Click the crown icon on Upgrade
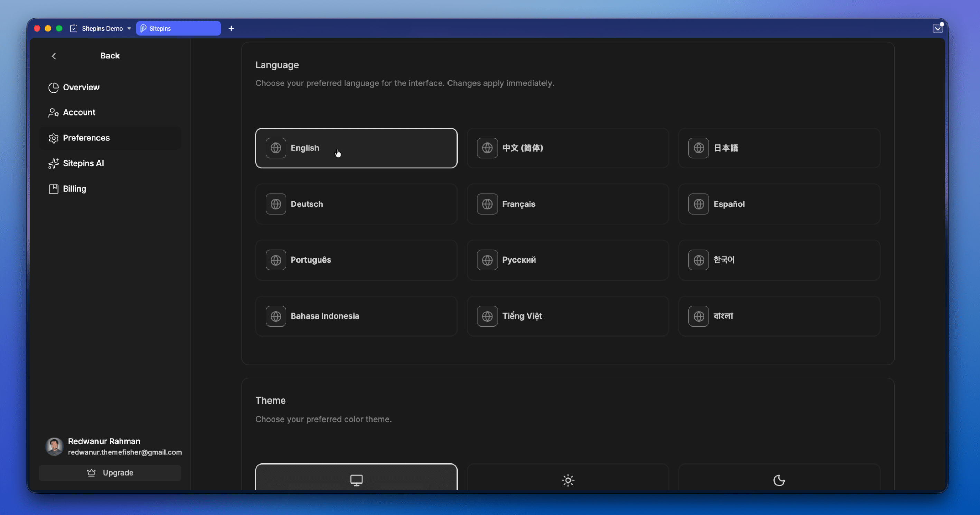This screenshot has width=980, height=515. tap(91, 473)
